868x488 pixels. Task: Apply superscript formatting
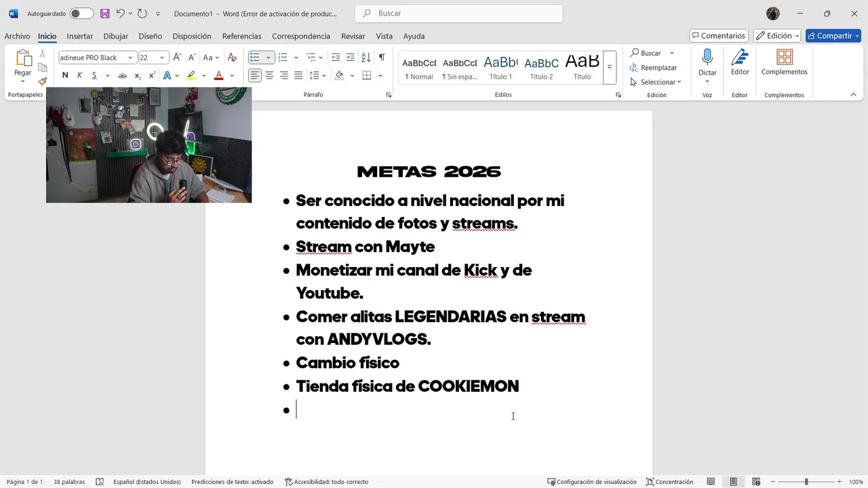[x=152, y=76]
